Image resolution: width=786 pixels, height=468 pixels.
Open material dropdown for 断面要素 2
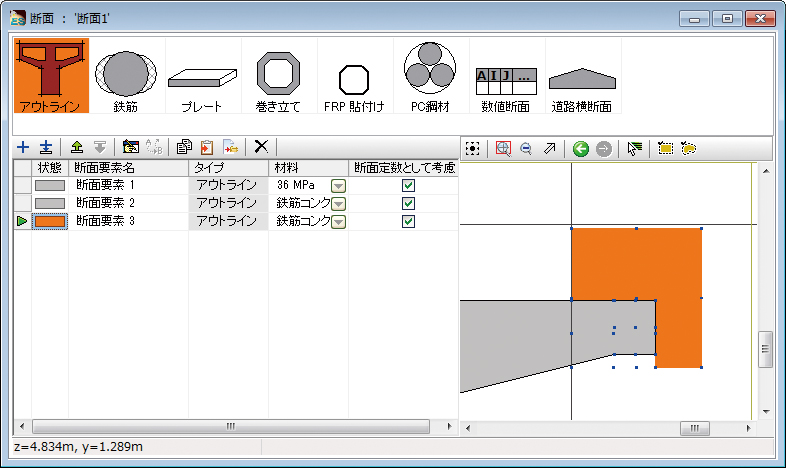tap(338, 204)
